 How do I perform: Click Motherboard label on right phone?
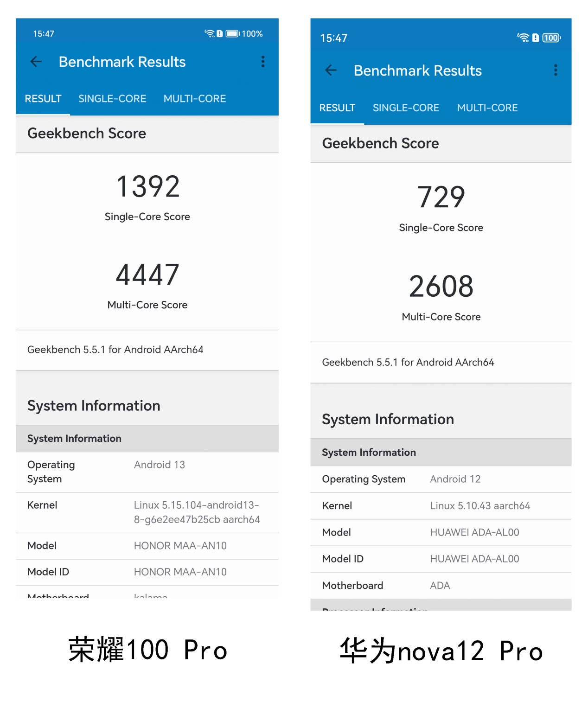pyautogui.click(x=352, y=586)
